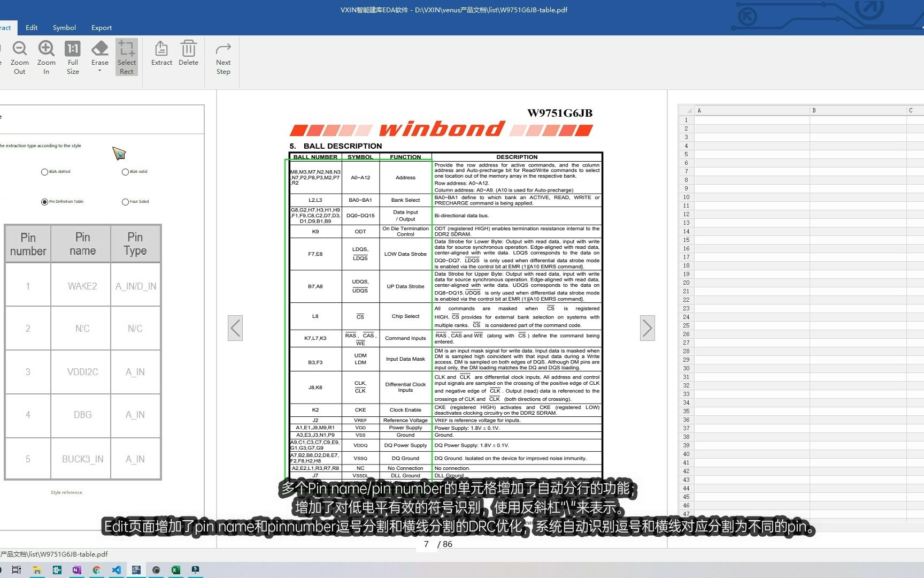924x578 pixels.
Task: Click spreadsheet column B header
Action: pyautogui.click(x=858, y=111)
